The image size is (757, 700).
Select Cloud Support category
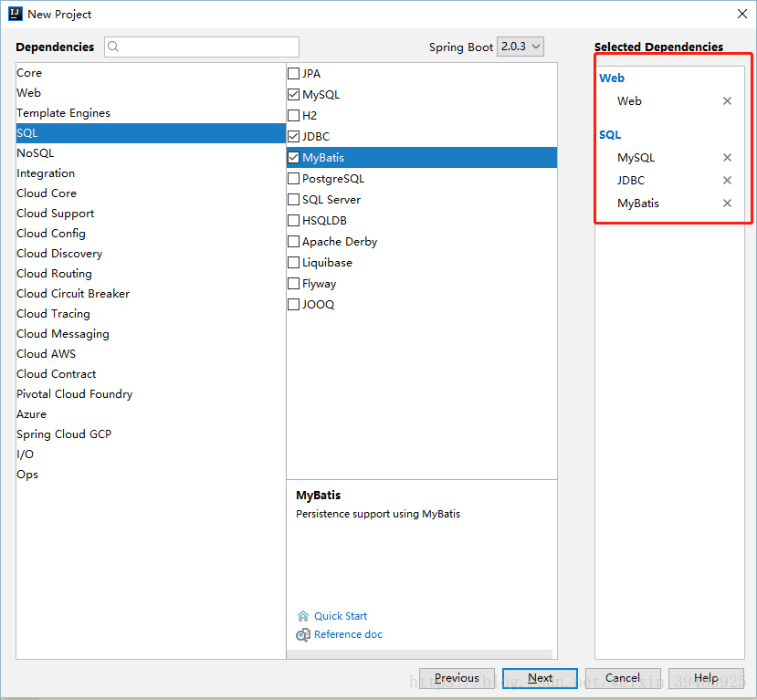click(151, 214)
